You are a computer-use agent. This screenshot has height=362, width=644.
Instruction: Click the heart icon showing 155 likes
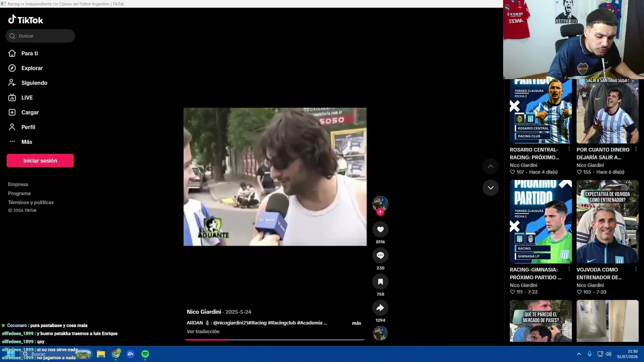point(580,172)
